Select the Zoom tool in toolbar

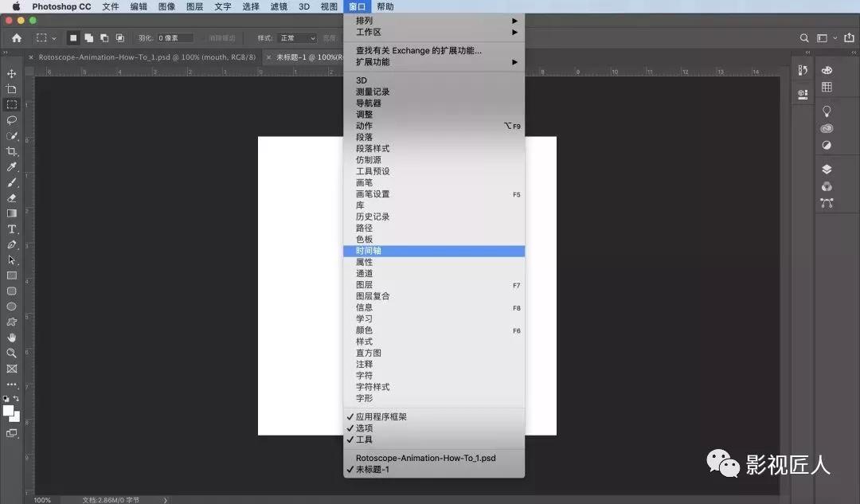pyautogui.click(x=11, y=352)
